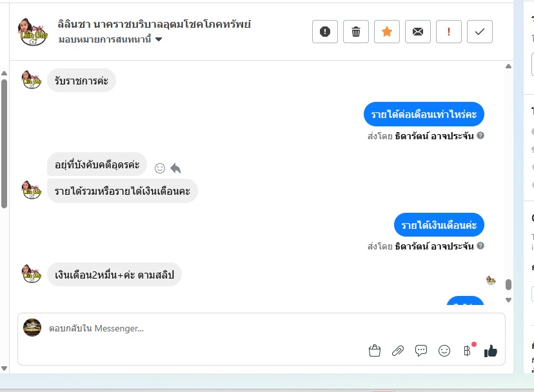The image size is (534, 392).
Task: React to อยู่ที่บังคับคดีอุดรค่ะ message with emoji
Action: pyautogui.click(x=160, y=168)
